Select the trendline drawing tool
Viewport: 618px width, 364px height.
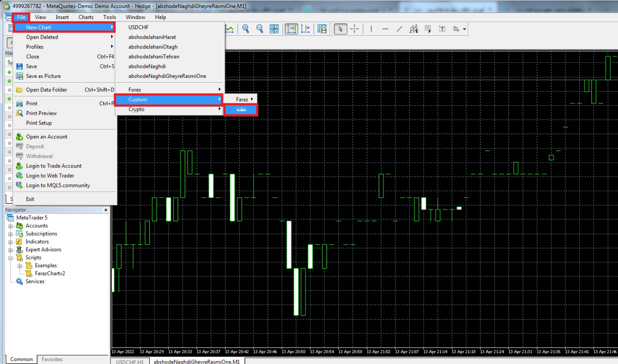tap(399, 29)
